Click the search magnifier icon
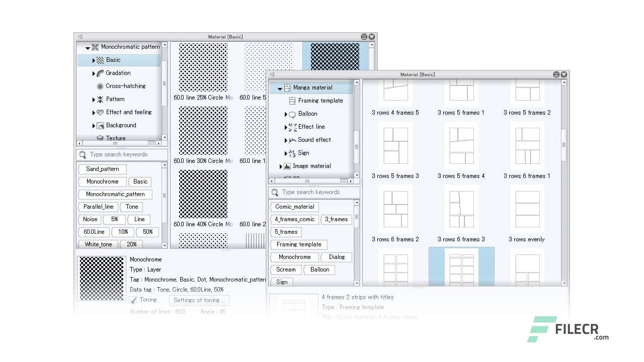Image resolution: width=644 pixels, height=362 pixels. [83, 155]
